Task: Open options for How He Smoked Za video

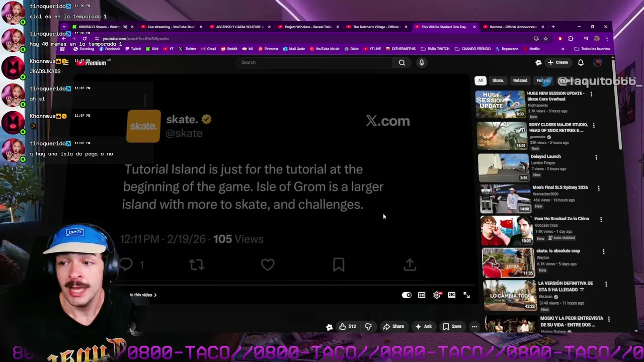Action: click(601, 220)
